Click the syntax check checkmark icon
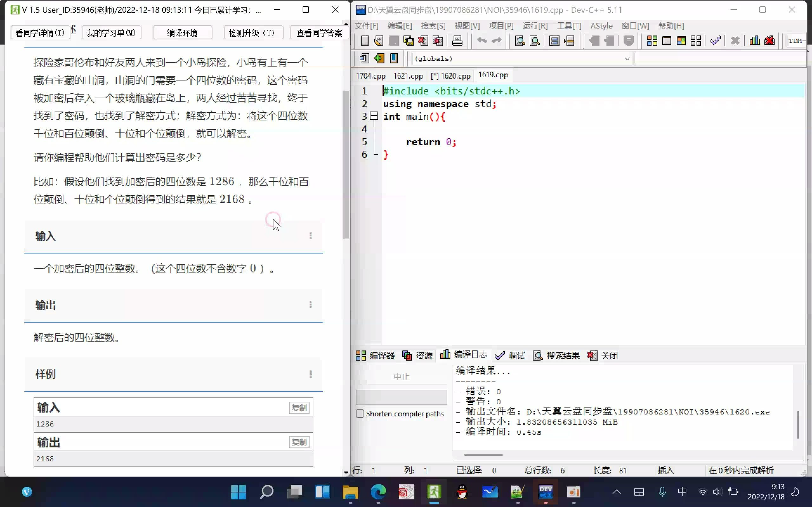This screenshot has height=507, width=812. click(x=715, y=41)
